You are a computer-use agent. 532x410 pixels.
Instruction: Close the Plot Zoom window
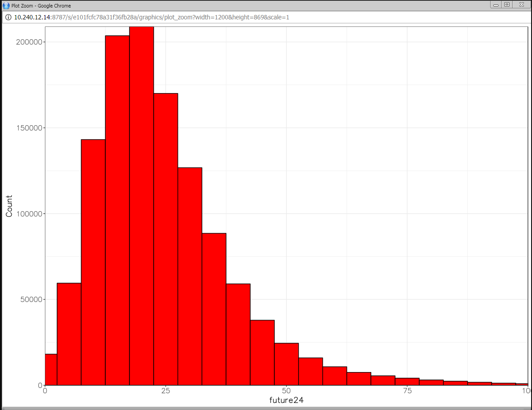coord(521,4)
